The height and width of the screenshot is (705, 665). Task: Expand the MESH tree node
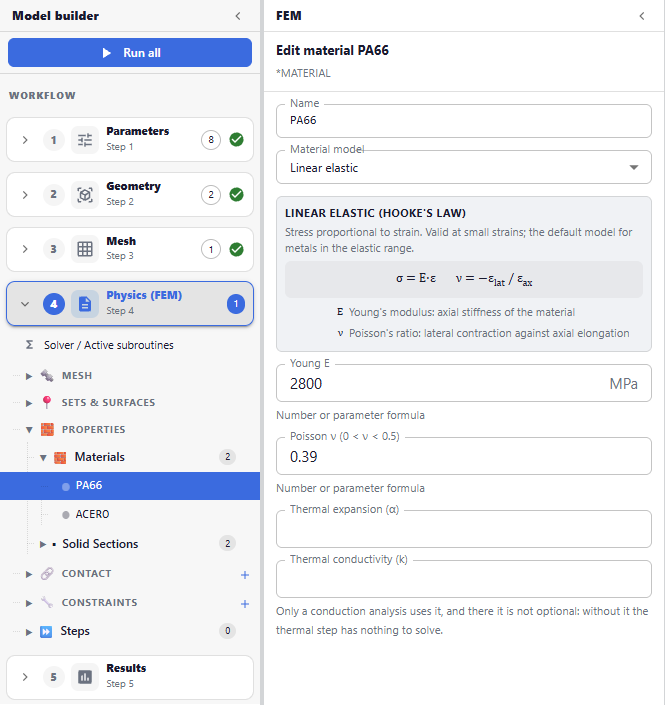click(29, 376)
